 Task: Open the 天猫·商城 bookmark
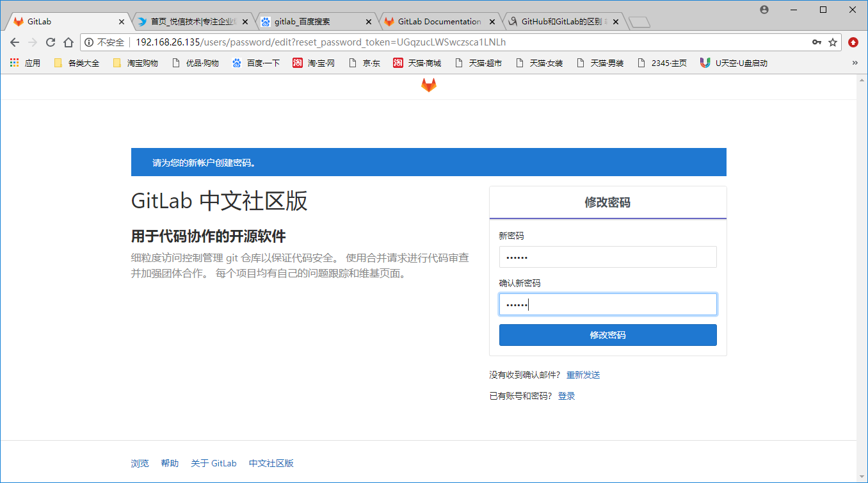point(417,63)
